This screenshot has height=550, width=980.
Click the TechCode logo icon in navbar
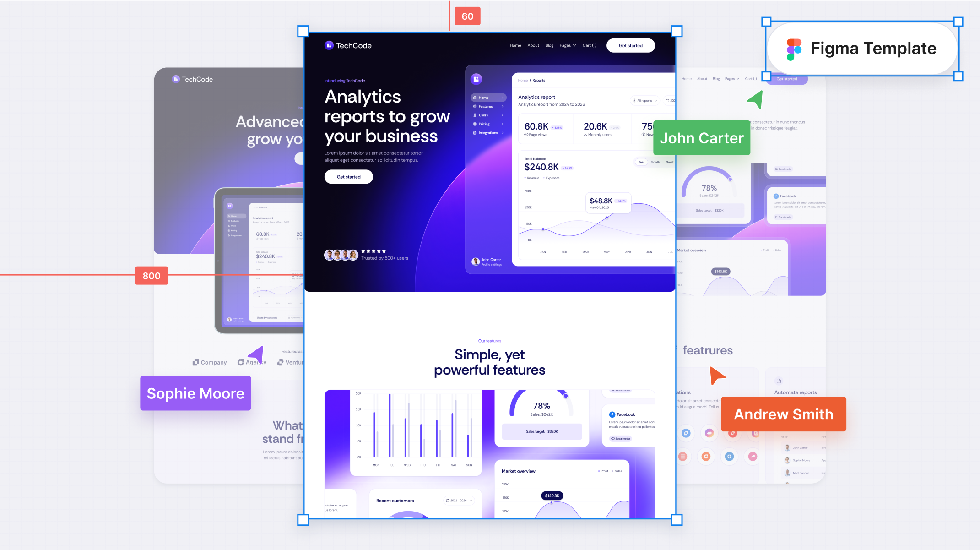[x=329, y=45]
